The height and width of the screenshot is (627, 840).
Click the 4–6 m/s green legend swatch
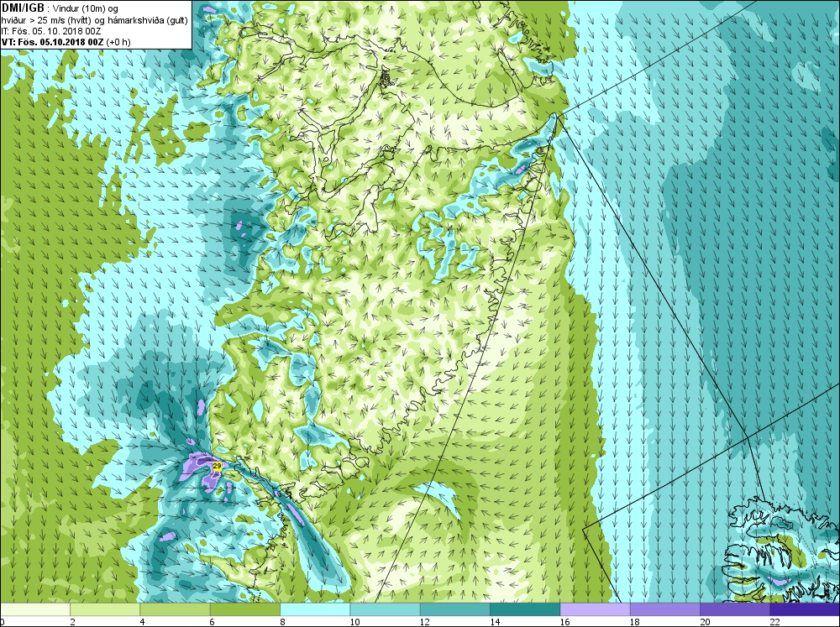pyautogui.click(x=175, y=609)
